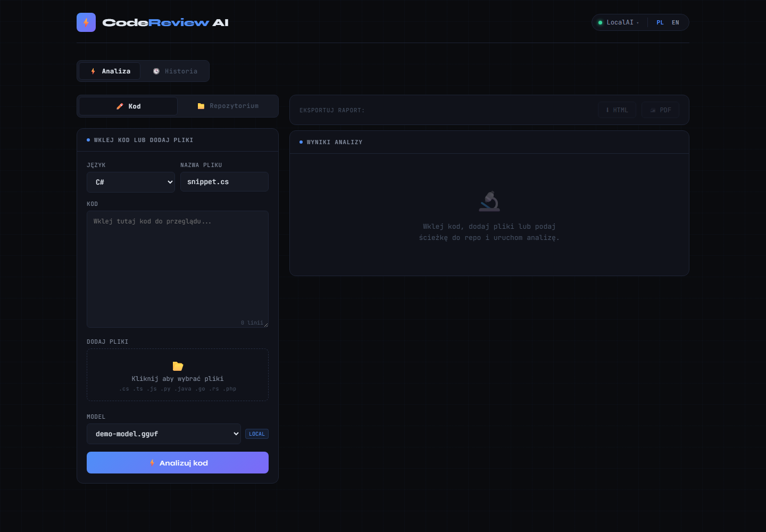Select the Kod input mode tab
Image resolution: width=766 pixels, height=532 pixels.
point(128,106)
